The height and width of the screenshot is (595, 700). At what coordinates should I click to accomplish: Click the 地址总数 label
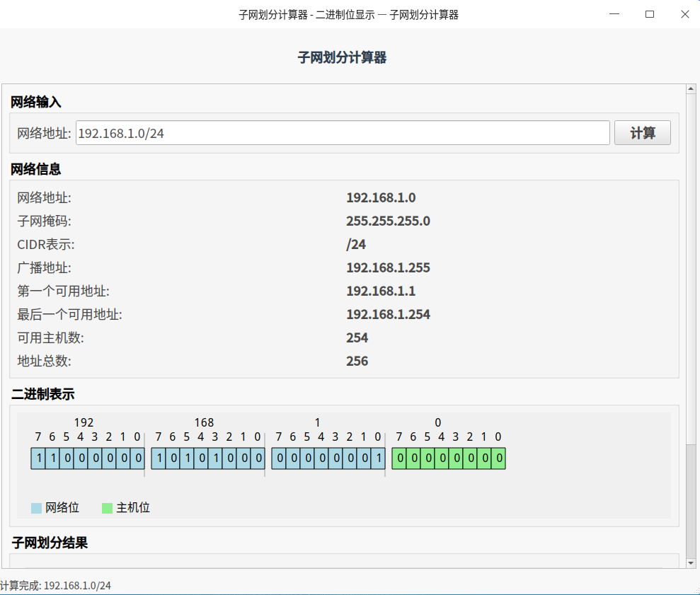point(44,361)
